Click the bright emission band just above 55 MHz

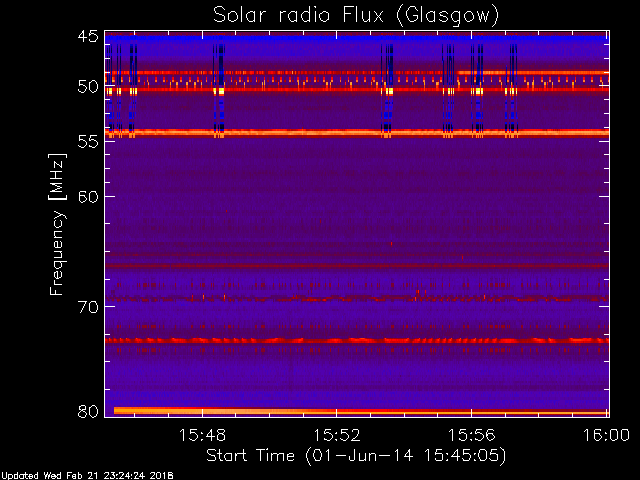point(357,133)
